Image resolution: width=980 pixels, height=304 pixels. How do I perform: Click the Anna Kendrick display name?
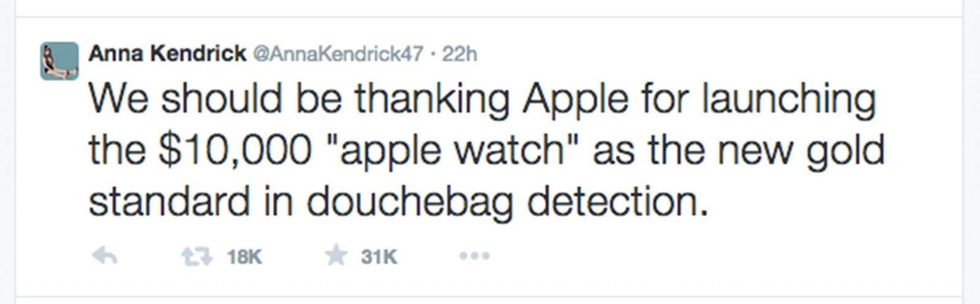[x=167, y=54]
